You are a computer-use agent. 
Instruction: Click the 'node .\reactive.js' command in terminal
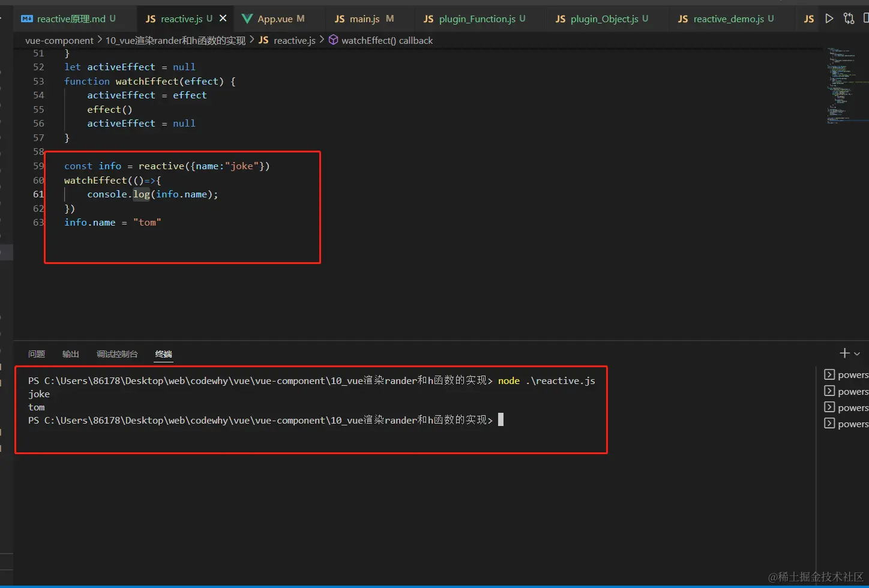547,380
